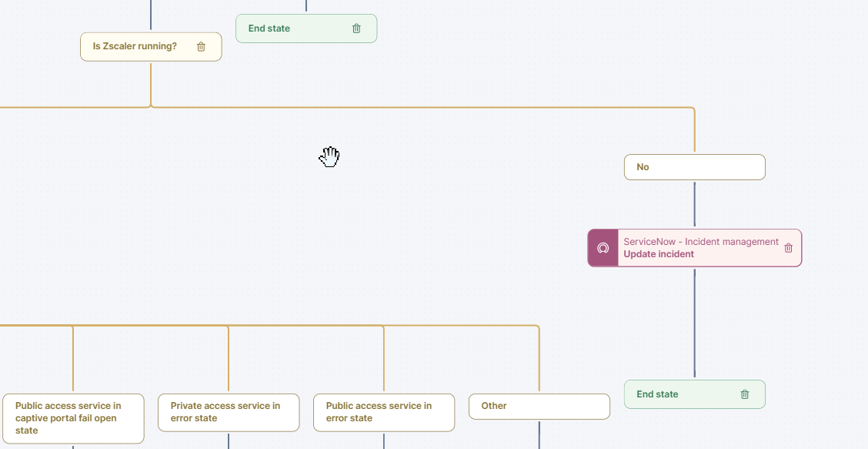
Task: Click connector between ServiceNow step and End state
Action: click(x=694, y=323)
